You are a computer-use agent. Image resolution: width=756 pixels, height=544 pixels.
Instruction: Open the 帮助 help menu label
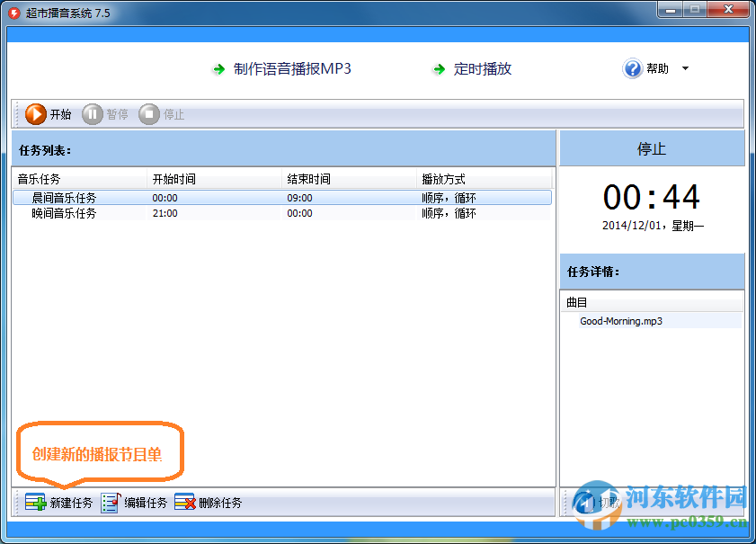pos(658,68)
